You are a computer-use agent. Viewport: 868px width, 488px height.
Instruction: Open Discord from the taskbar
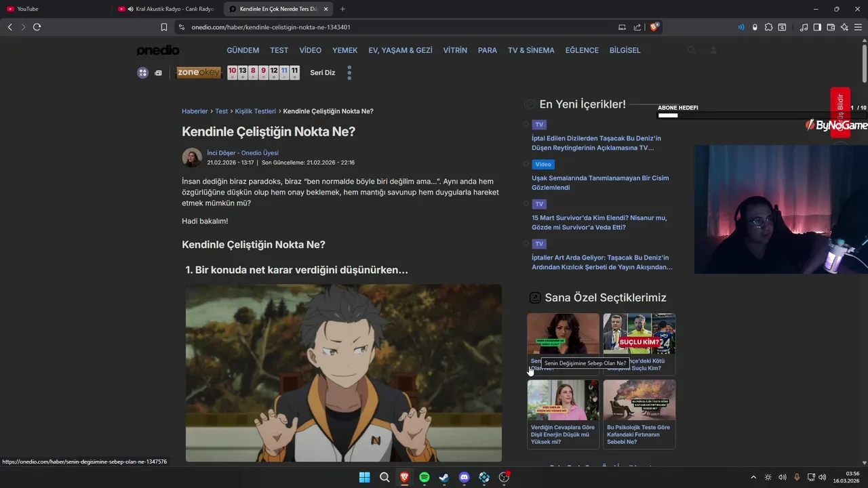[464, 477]
